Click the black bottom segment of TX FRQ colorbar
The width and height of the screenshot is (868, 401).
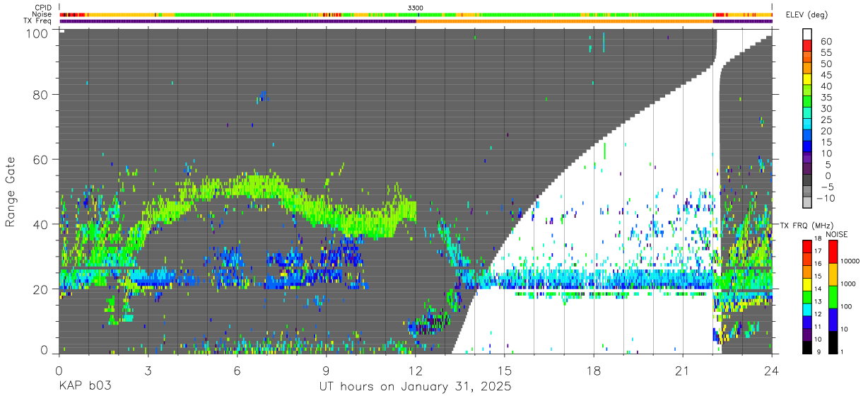[807, 348]
